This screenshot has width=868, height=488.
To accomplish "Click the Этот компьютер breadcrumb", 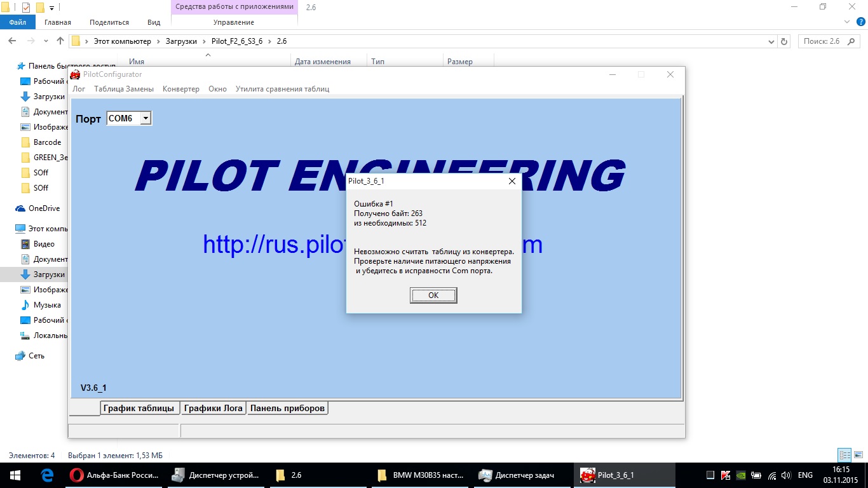I will tap(123, 41).
